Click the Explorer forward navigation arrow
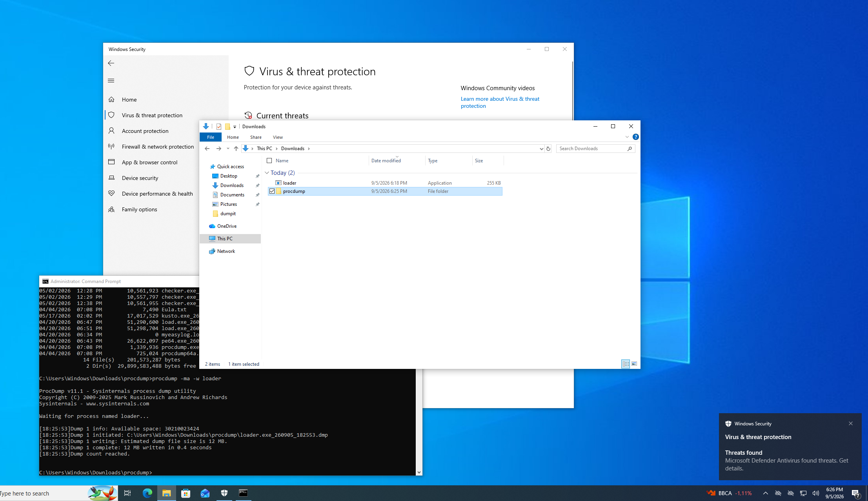The height and width of the screenshot is (501, 868). pos(218,149)
